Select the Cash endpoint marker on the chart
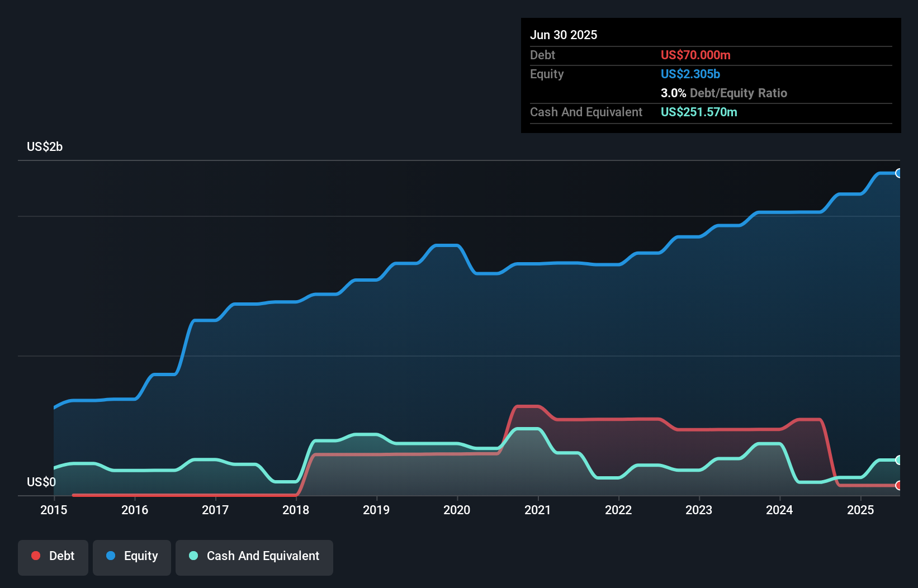Screen dimensions: 918x588 click(x=898, y=460)
